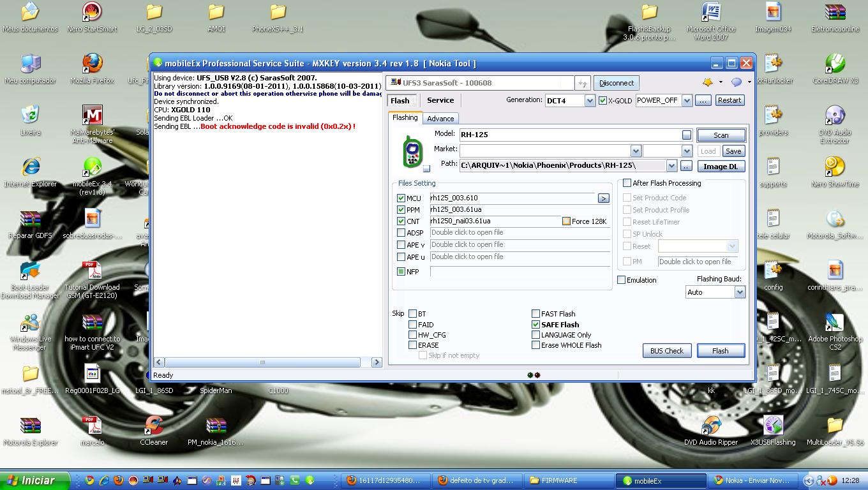Image resolution: width=868 pixels, height=490 pixels.
Task: Switch to Nokia - Enviar Nov taskbar window
Action: pos(754,480)
